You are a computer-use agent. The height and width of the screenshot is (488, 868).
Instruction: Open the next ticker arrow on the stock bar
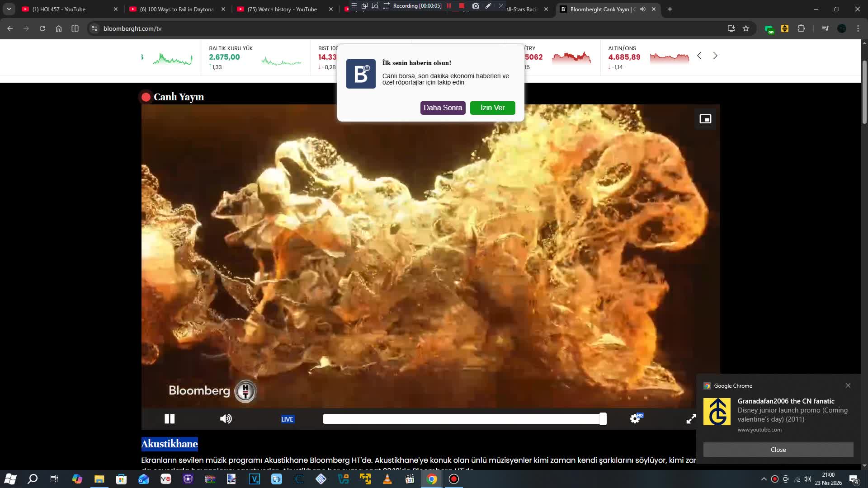[x=715, y=56]
